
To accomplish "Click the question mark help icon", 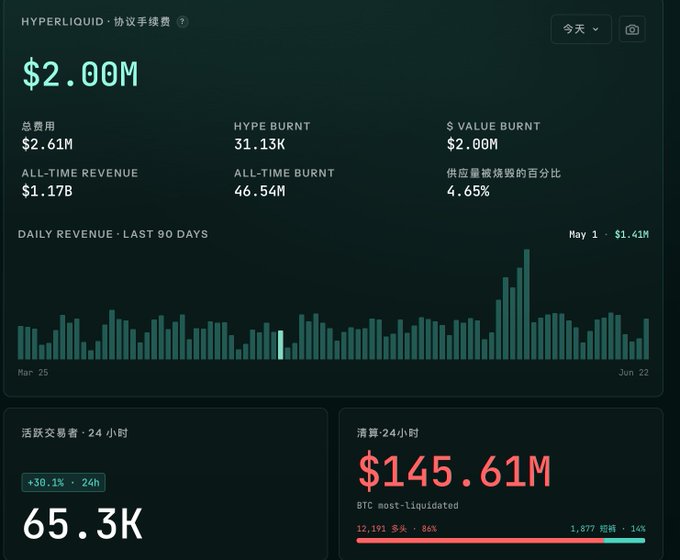I will pyautogui.click(x=183, y=21).
